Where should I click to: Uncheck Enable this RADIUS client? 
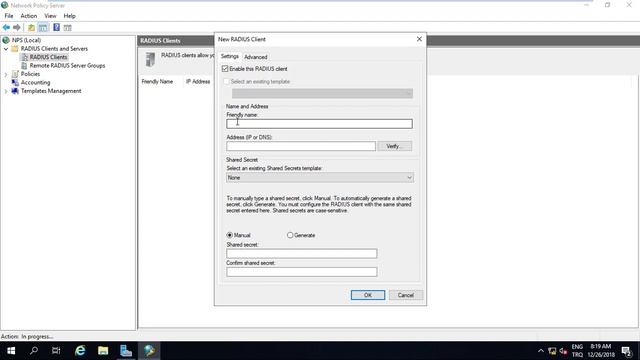[x=225, y=69]
